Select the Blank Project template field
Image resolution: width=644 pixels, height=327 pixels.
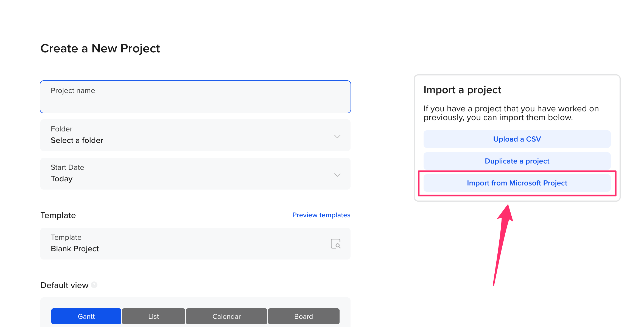point(195,244)
